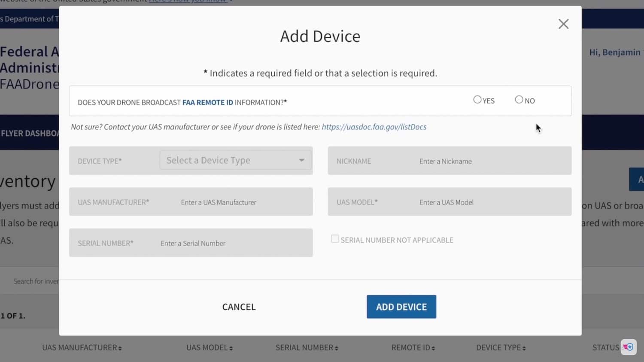Check SERIAL NUMBER NOT APPLICABLE
The width and height of the screenshot is (644, 362).
335,238
